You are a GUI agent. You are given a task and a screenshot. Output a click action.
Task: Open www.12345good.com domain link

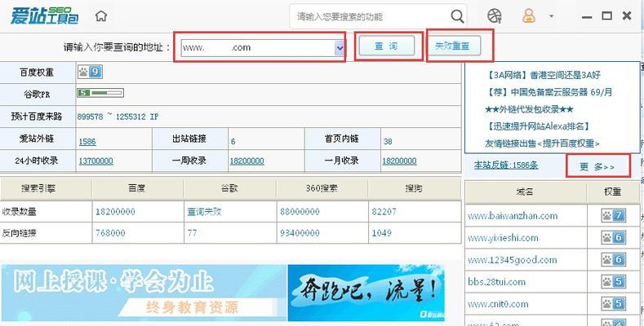pos(512,260)
